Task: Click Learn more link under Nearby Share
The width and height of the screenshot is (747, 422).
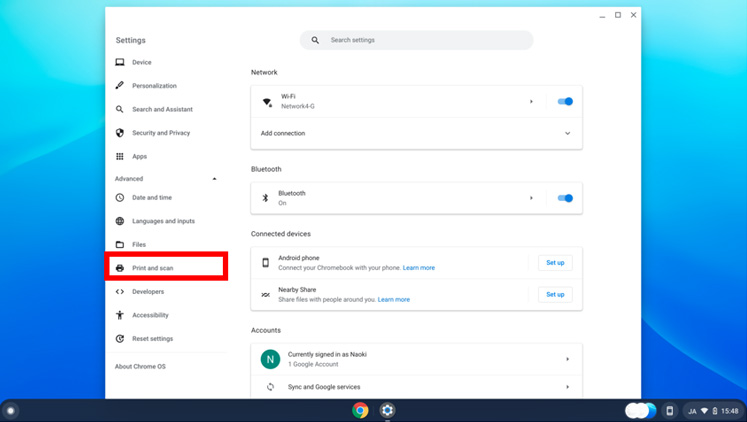Action: pyautogui.click(x=394, y=299)
